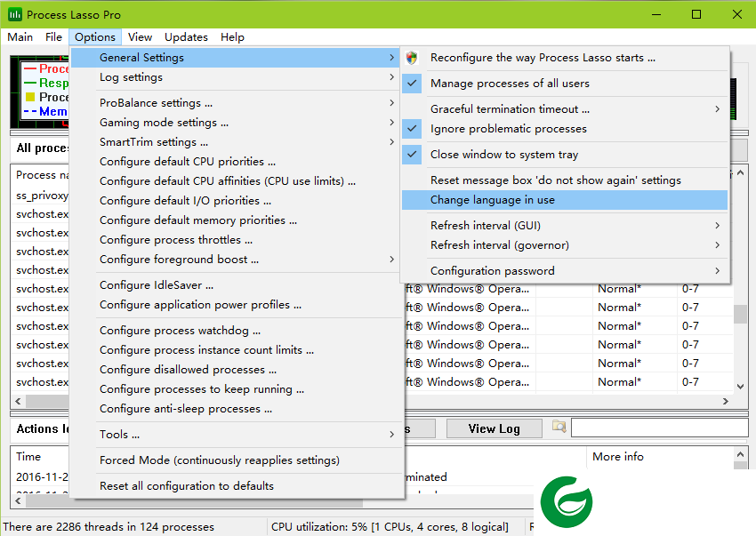Viewport: 756px width, 536px height.
Task: Open Configure default CPU affinities
Action: point(237,181)
